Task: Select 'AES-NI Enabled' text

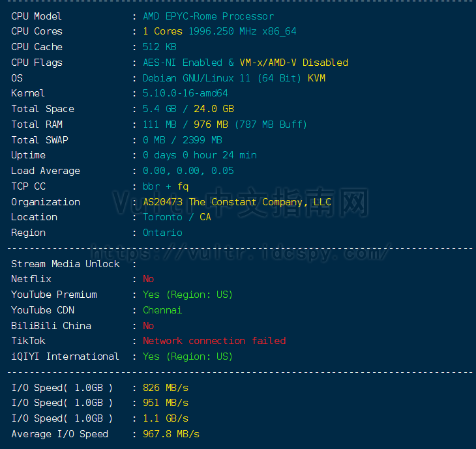Action: (x=183, y=63)
